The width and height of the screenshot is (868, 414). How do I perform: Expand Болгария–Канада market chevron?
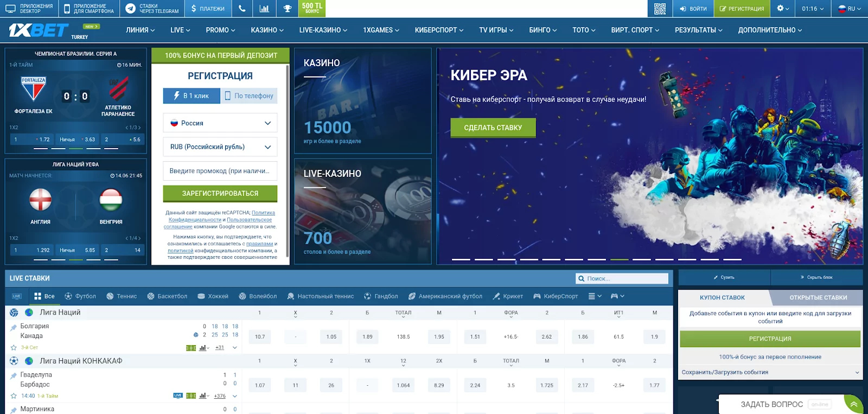pos(235,348)
